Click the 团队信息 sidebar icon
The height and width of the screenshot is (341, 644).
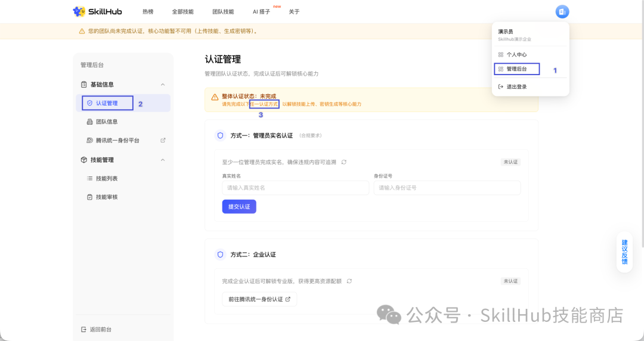[x=89, y=122]
